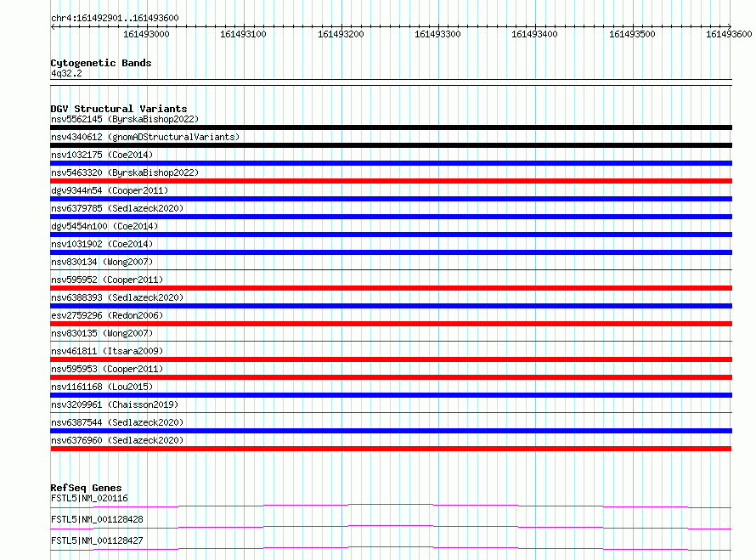756x560 pixels.
Task: Click the magenta line for FSTL5|NM_020116
Action: coord(391,506)
